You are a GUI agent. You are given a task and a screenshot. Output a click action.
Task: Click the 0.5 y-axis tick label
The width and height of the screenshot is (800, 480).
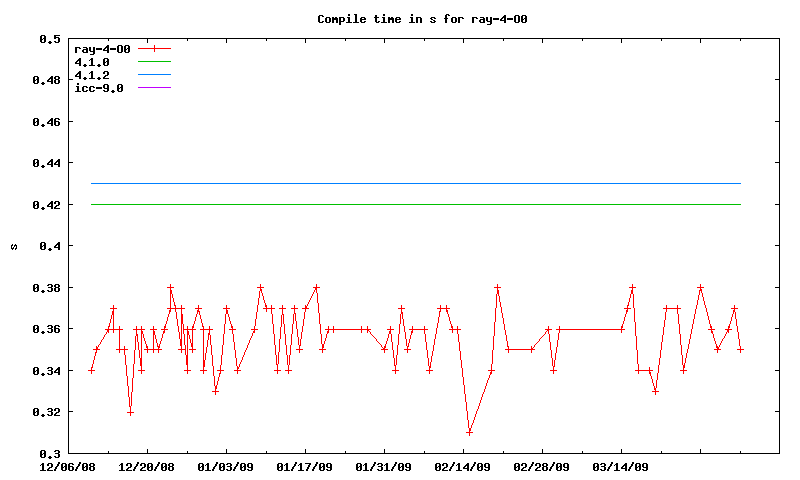(x=49, y=39)
